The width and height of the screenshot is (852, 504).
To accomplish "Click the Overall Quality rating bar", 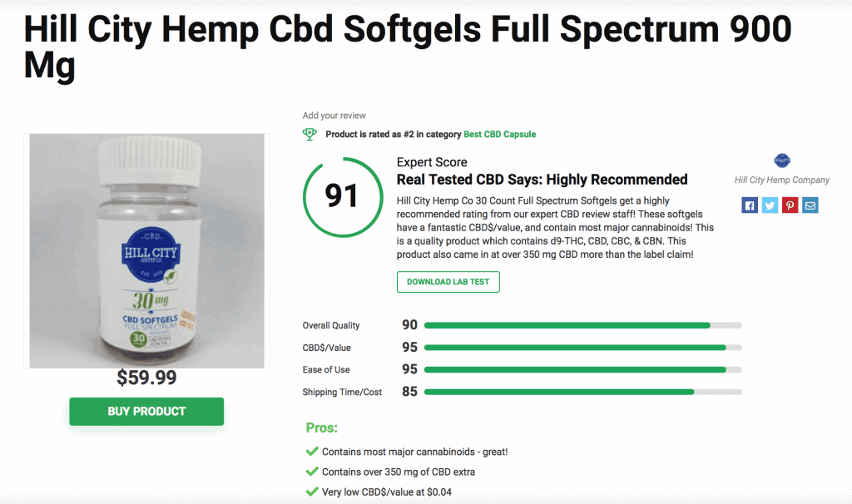I will [x=582, y=325].
